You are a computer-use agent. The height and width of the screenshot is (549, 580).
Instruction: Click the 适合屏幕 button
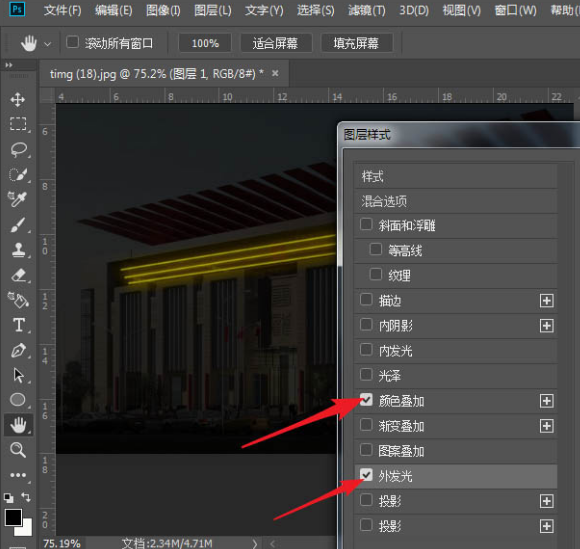[x=276, y=43]
